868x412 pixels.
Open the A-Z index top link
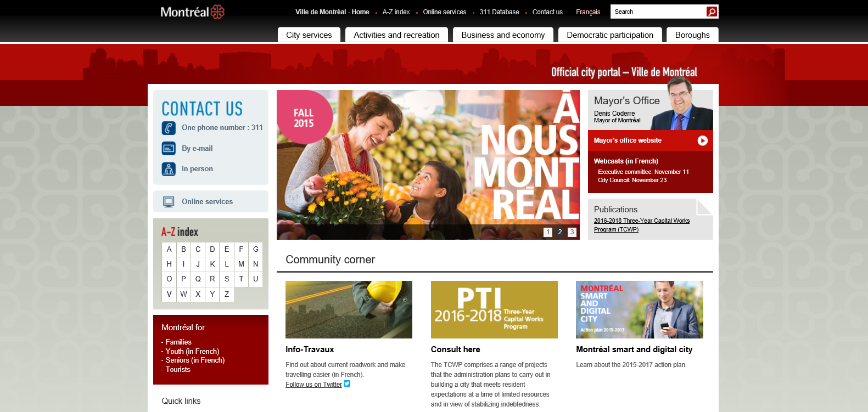[x=396, y=12]
